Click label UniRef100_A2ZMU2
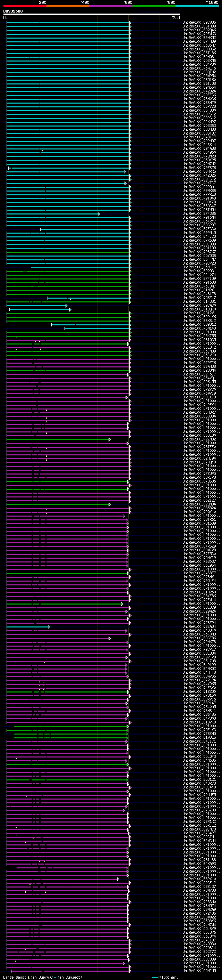The image size is (222, 980). (199, 439)
